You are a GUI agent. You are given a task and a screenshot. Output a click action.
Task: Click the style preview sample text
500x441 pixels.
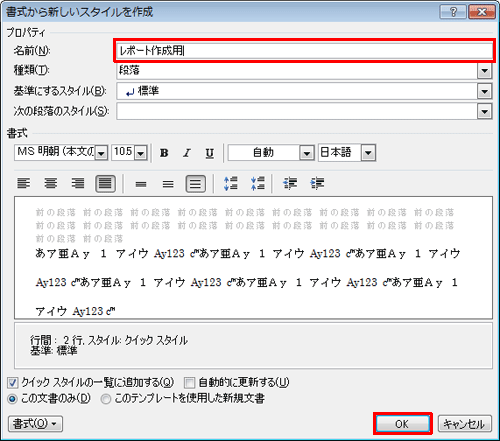point(253,258)
